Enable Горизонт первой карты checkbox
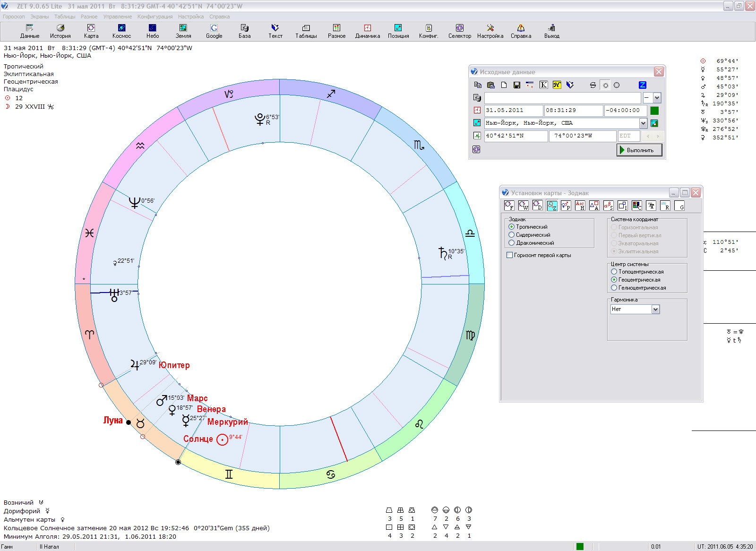 coord(509,255)
